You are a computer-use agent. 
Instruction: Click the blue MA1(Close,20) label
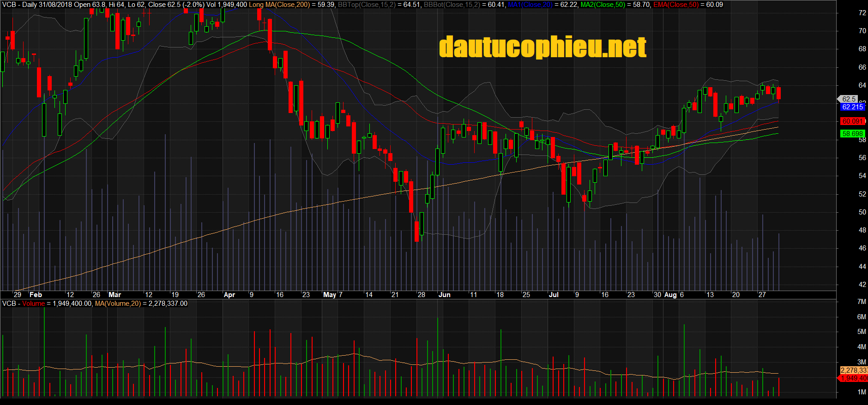pos(530,5)
